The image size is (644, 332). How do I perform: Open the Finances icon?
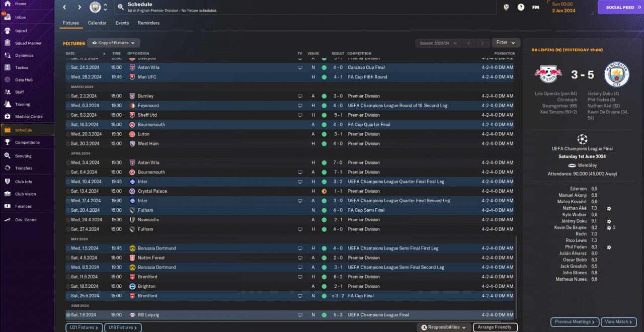(8, 206)
